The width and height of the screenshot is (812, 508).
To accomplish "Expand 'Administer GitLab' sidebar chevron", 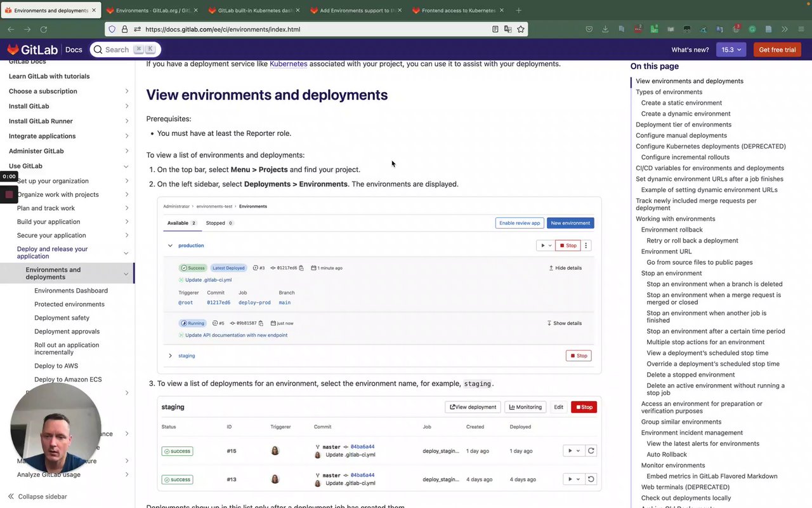I will point(126,151).
